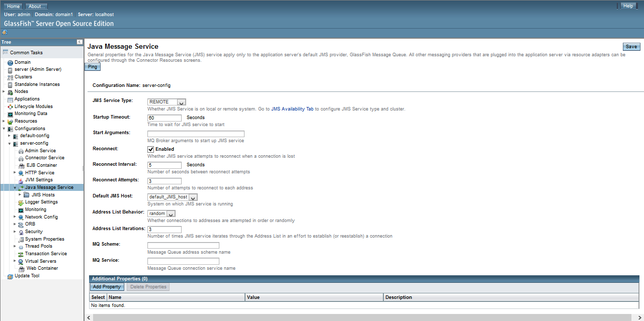
Task: Open the JMS Service Type dropdown
Action: [167, 102]
